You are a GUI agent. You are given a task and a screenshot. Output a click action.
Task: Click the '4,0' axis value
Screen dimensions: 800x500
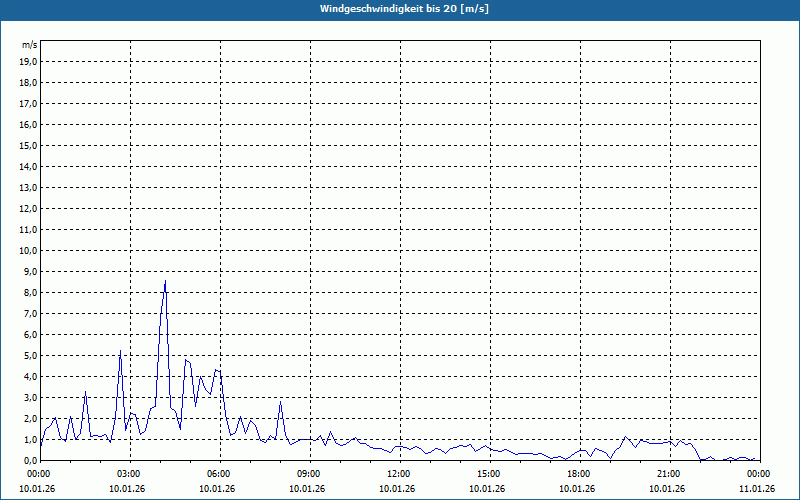coord(30,377)
